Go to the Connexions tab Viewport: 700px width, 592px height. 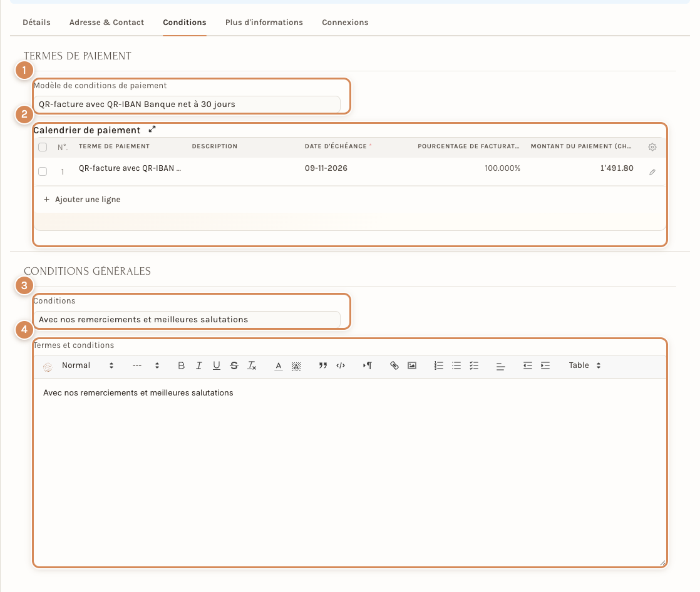coord(345,23)
